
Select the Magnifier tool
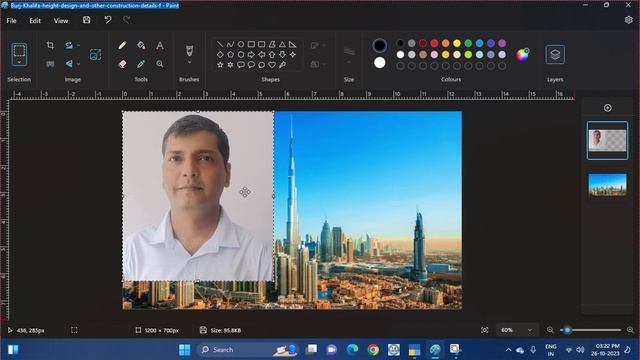[160, 64]
